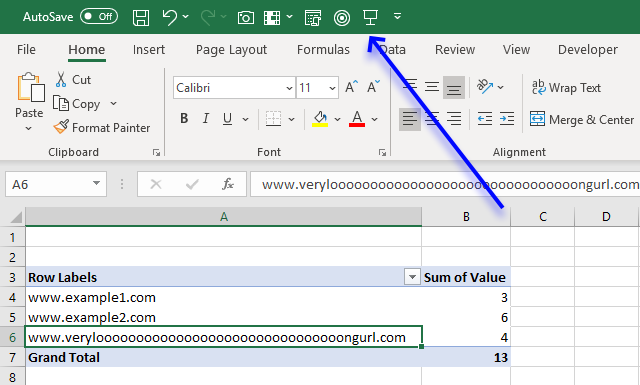Click the Increase Indent icon
The height and width of the screenshot is (385, 640).
coord(507,119)
